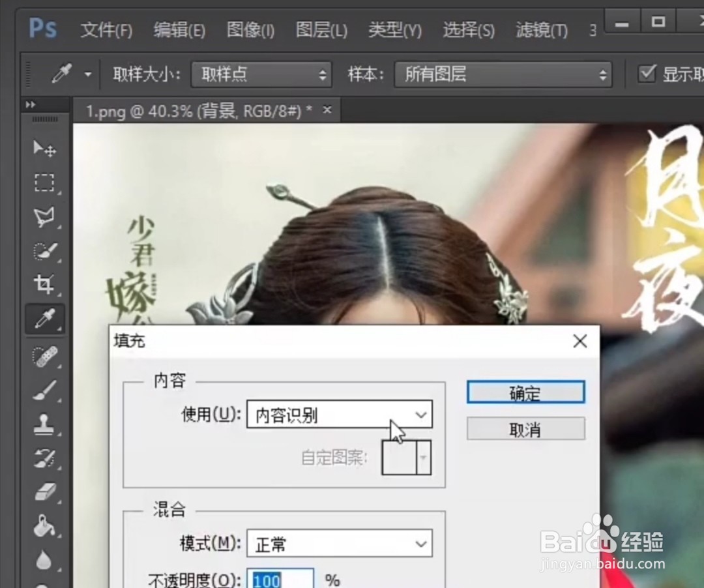Toggle the 显示取样环 checkbox
The width and height of the screenshot is (704, 588).
(647, 74)
